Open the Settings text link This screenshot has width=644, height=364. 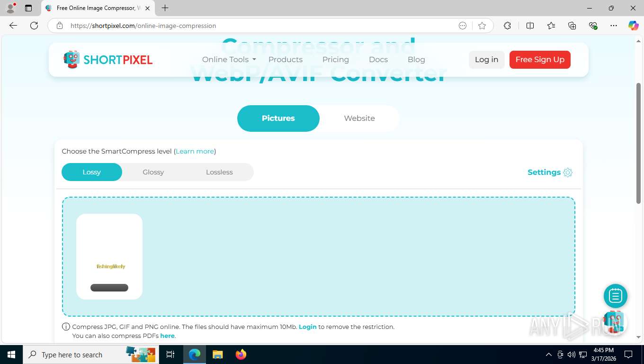[544, 173]
